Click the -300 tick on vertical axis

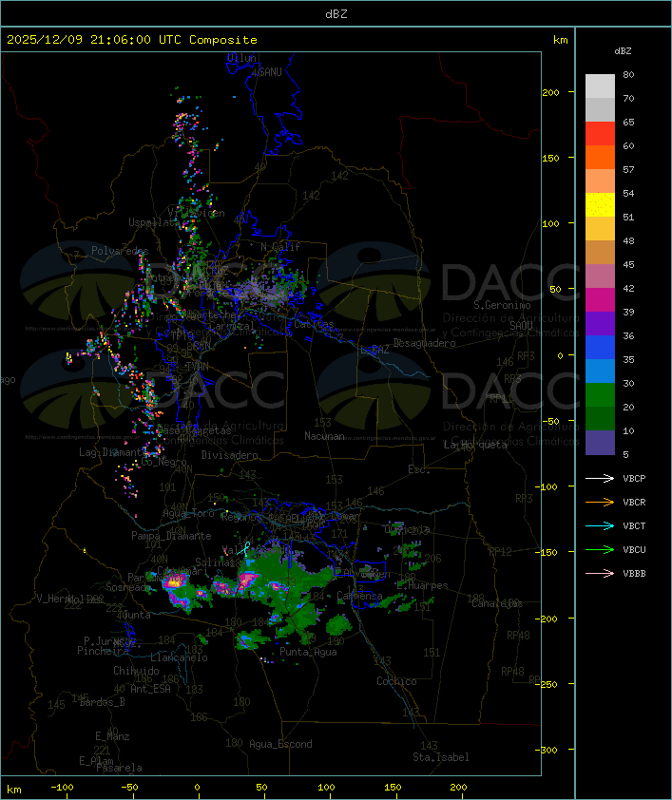pos(547,750)
